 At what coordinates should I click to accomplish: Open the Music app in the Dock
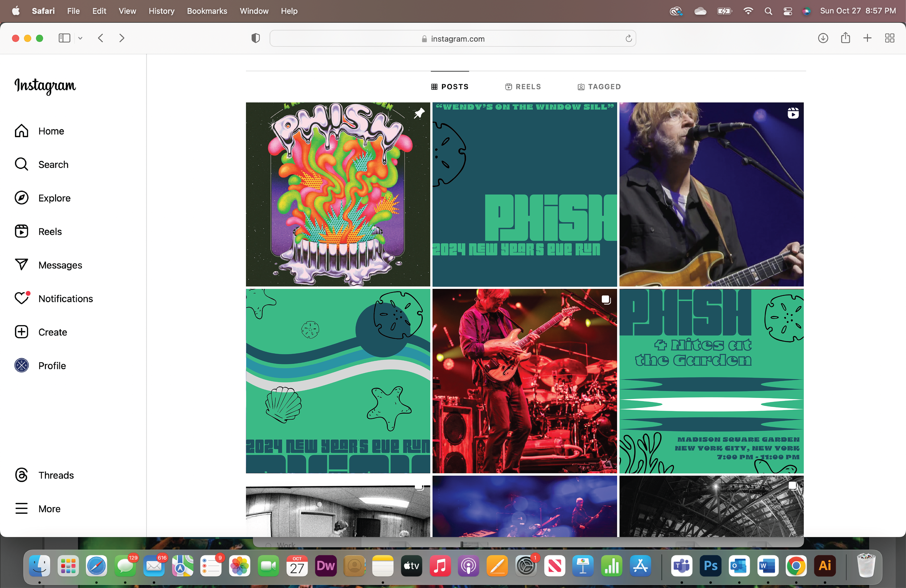click(x=440, y=566)
